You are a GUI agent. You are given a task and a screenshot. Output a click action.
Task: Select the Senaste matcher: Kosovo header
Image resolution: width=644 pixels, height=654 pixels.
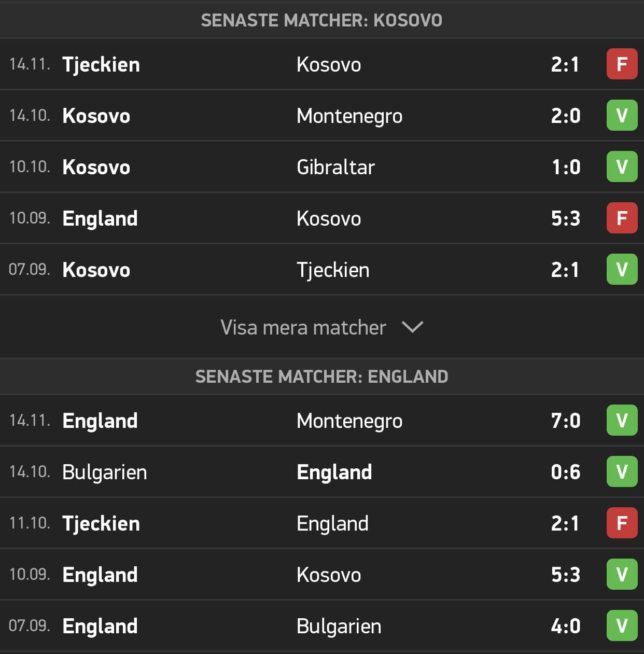(322, 20)
